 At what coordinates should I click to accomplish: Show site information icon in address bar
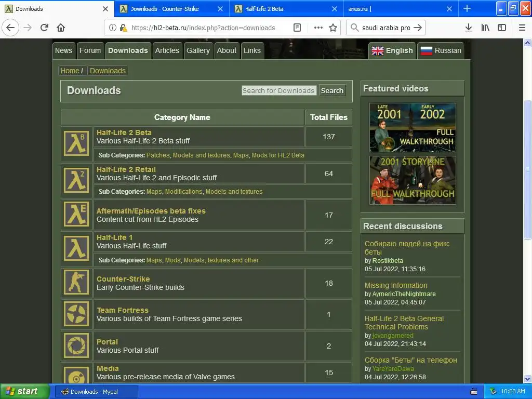coord(113,28)
